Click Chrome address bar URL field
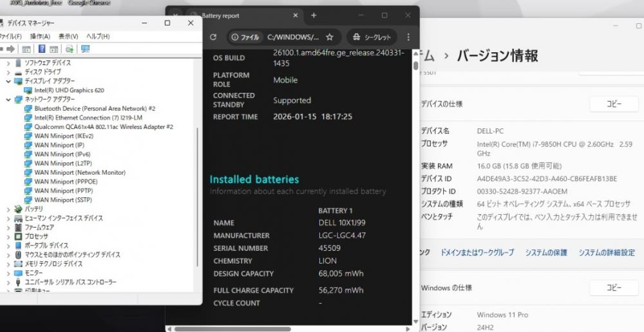Image resolution: width=644 pixels, height=332 pixels. (293, 37)
